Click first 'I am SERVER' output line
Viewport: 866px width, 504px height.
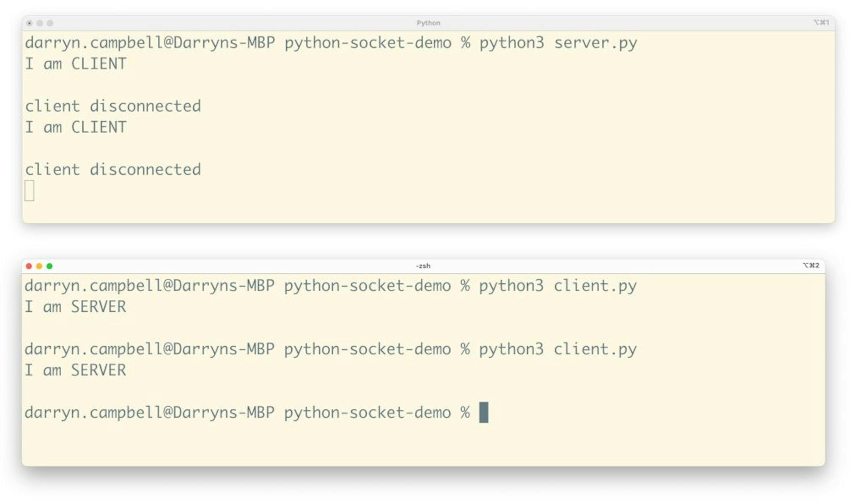(75, 307)
